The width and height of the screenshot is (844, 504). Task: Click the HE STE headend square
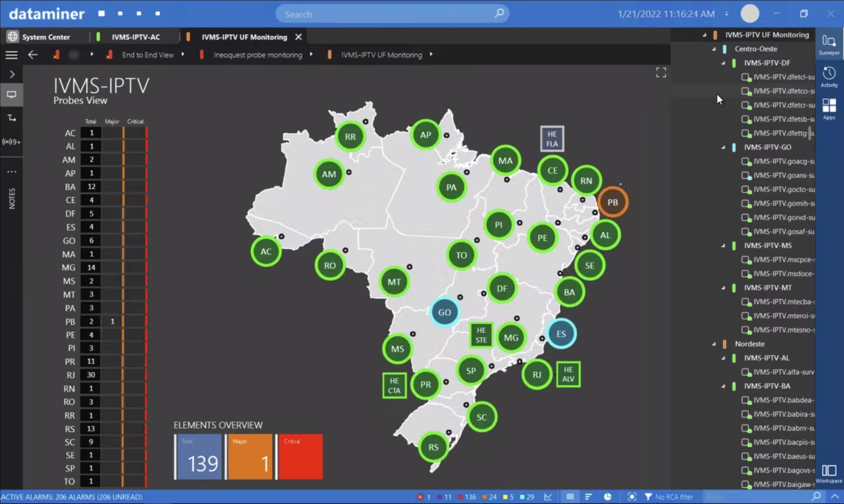pos(481,335)
